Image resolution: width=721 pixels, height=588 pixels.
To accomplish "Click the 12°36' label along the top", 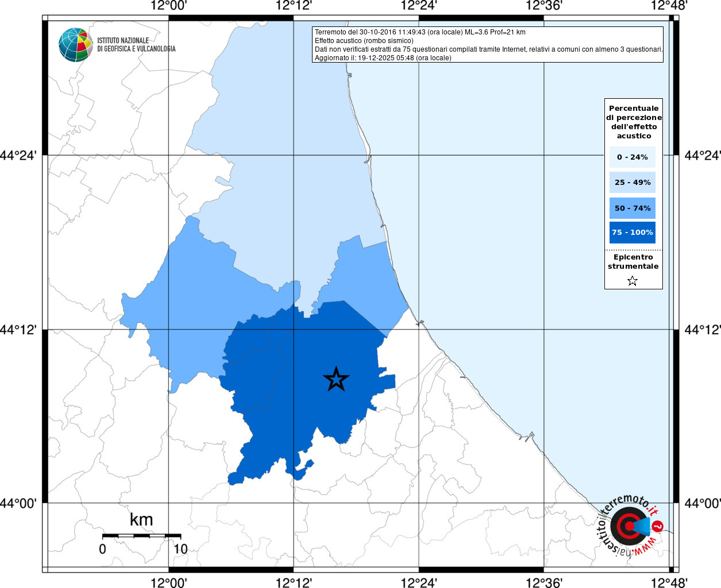I will click(543, 6).
